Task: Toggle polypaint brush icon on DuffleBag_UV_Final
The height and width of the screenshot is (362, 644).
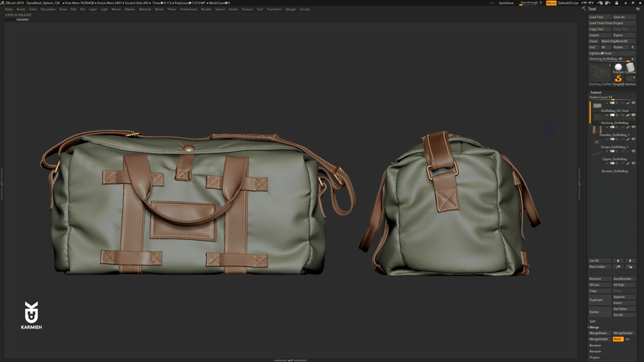Action: coord(628,103)
